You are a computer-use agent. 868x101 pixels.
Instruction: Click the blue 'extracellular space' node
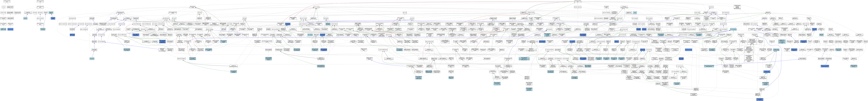click(53, 18)
